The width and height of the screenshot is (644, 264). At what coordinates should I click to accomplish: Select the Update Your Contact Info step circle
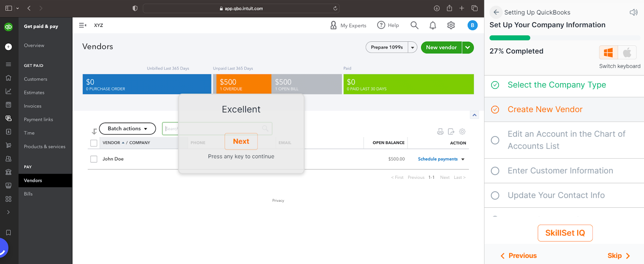(495, 195)
